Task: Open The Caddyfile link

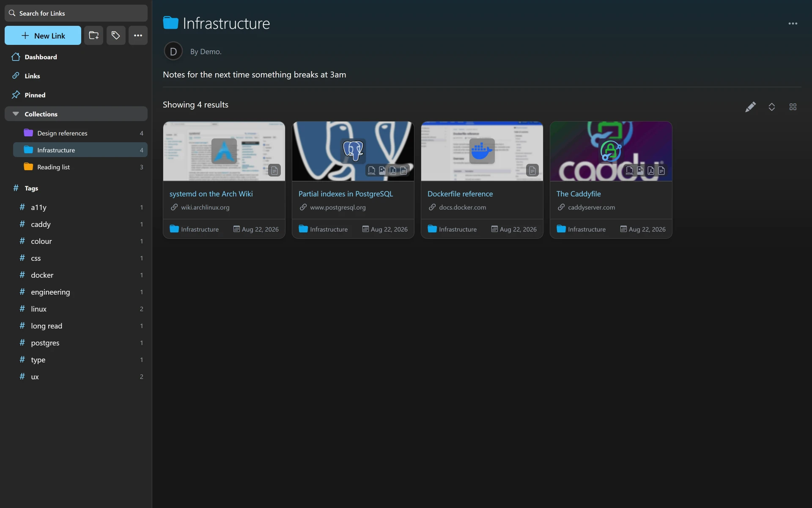Action: pyautogui.click(x=579, y=194)
